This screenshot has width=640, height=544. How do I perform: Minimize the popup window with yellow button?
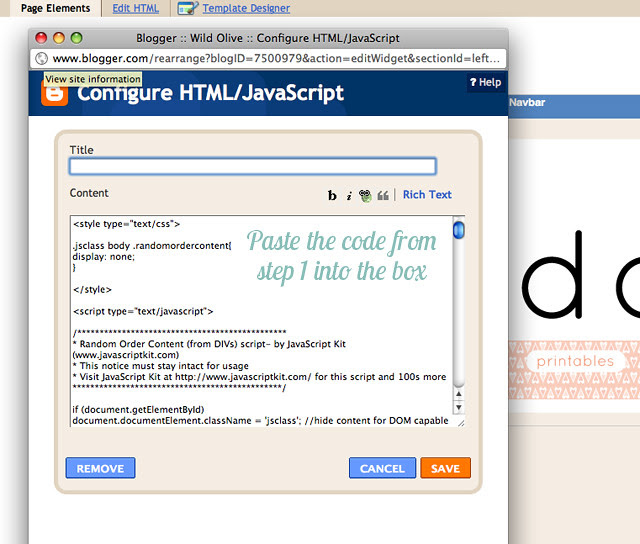(x=59, y=38)
